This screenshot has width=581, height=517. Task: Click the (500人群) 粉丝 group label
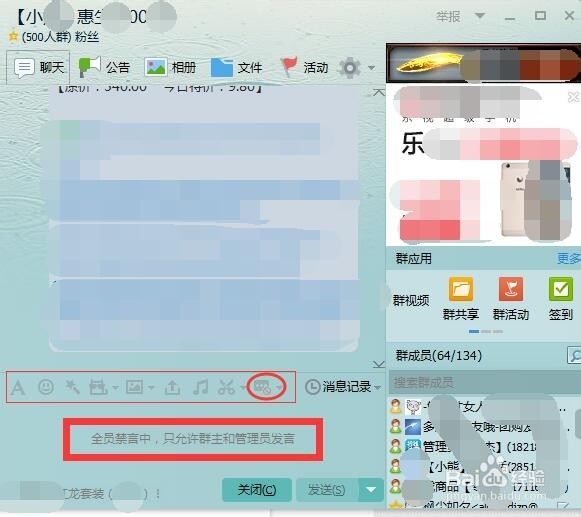60,37
